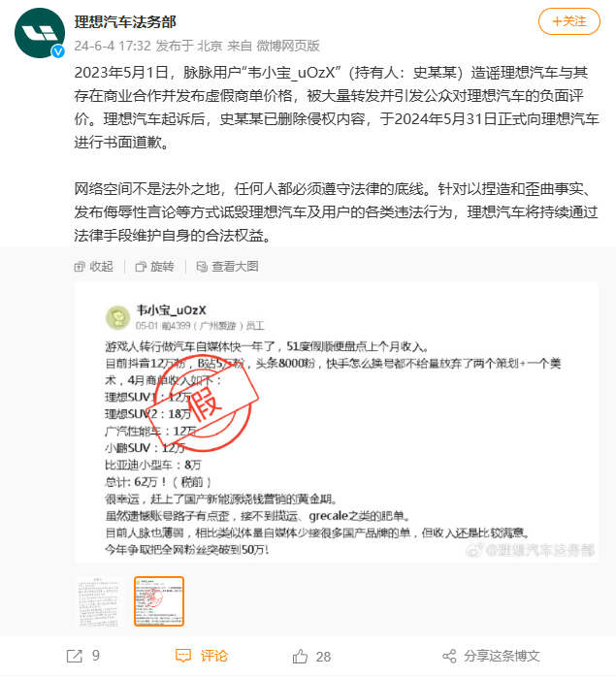Viewport: 616px width, 678px height.
Task: Click the blue verified badge on avatar
Action: [58, 51]
